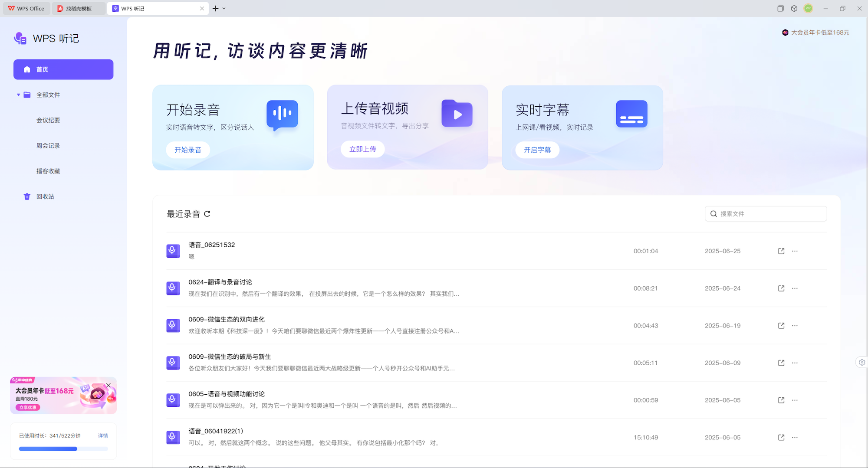Viewport: 868px width, 468px height.
Task: Share/export 语音_06041922(1) recording
Action: (781, 438)
